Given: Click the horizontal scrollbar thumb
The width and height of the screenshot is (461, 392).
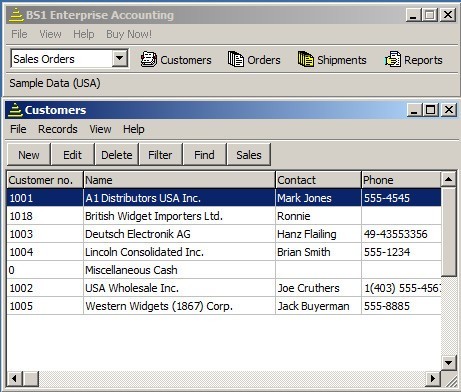Looking at the screenshot, I should coord(31,379).
